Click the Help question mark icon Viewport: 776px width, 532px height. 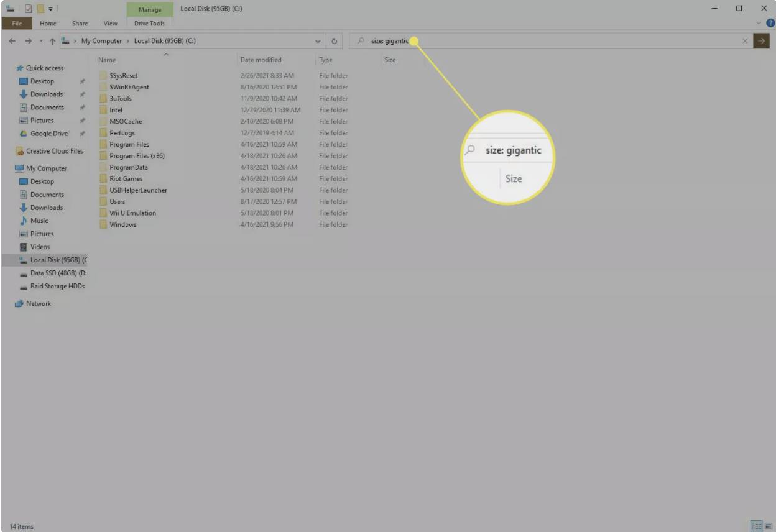[x=770, y=23]
